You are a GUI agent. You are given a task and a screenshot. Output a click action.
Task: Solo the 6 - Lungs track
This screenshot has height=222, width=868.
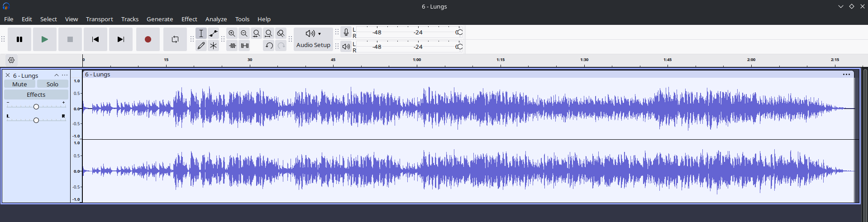52,84
